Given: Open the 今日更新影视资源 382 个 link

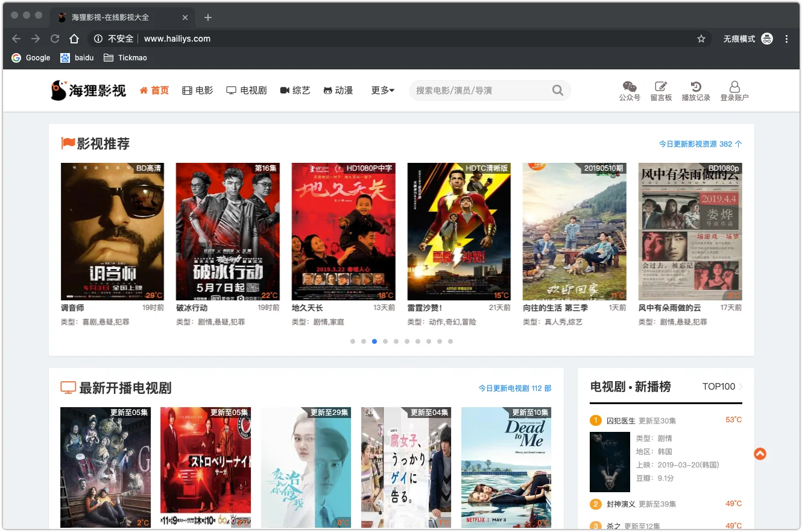Looking at the screenshot, I should point(700,144).
